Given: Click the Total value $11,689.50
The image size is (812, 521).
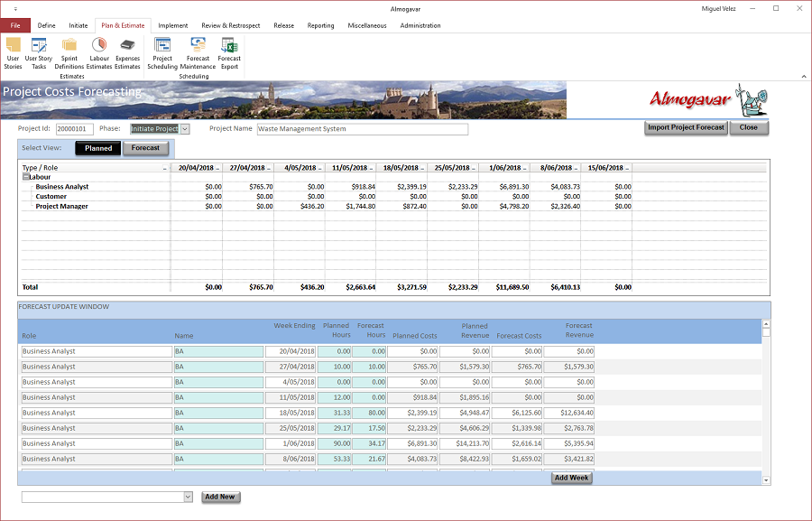Looking at the screenshot, I should pos(512,287).
